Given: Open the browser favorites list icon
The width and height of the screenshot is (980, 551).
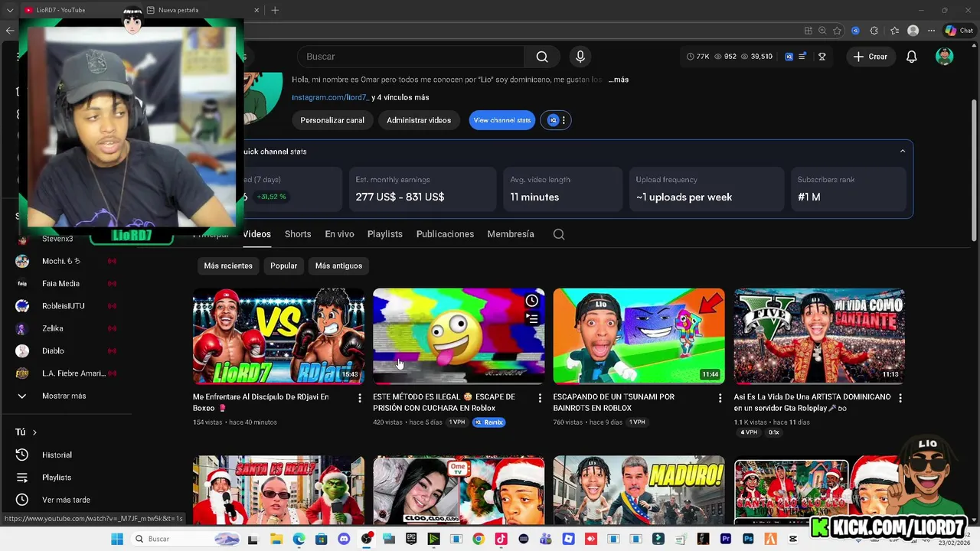Looking at the screenshot, I should (894, 31).
